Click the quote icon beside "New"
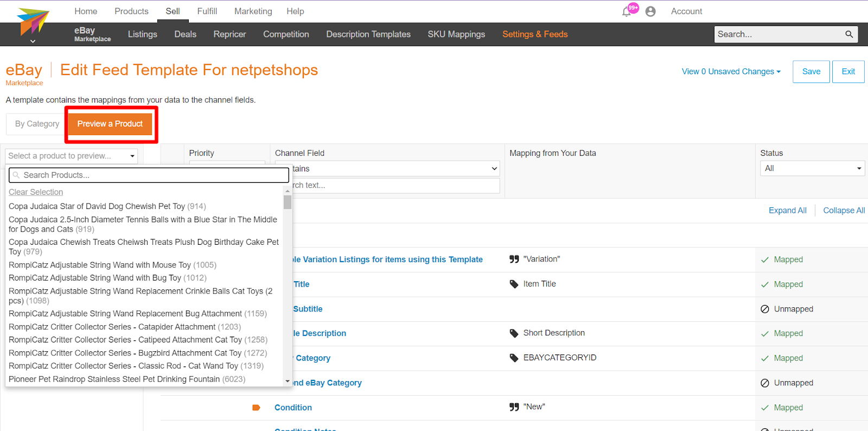Screen dimensions: 868x431 [514, 407]
